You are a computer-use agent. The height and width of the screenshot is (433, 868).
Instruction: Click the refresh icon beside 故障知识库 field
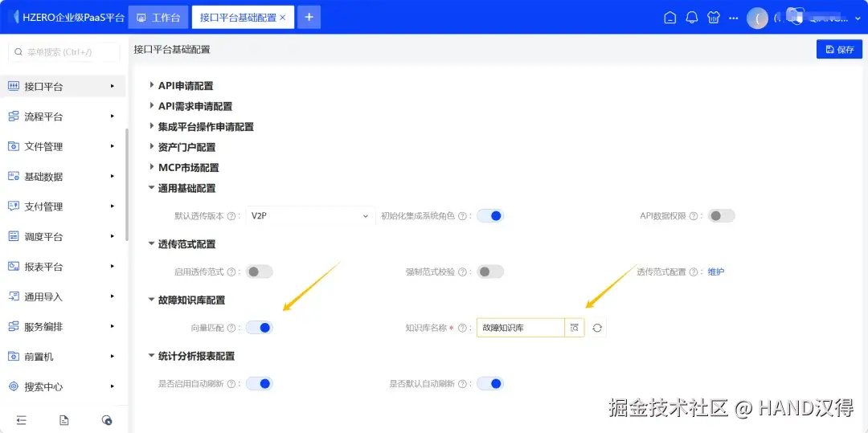click(596, 328)
